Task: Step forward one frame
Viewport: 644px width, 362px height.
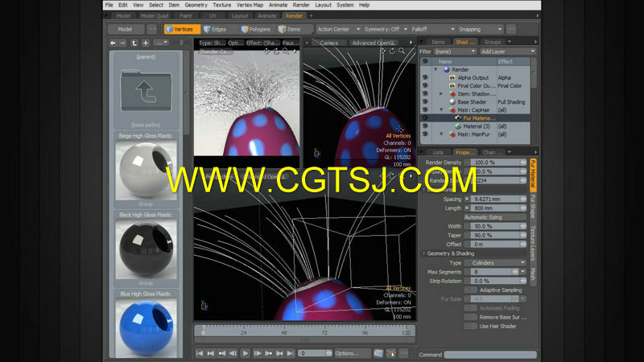Action: [x=258, y=353]
